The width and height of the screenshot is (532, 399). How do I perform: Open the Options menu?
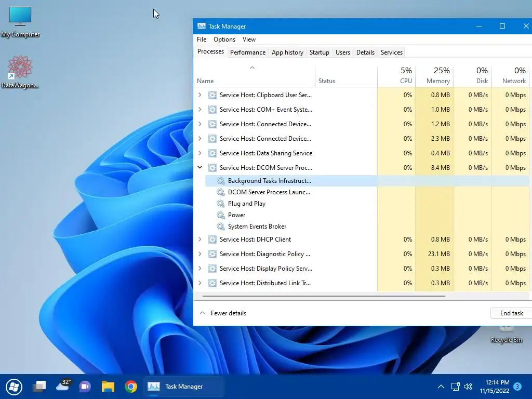coord(224,39)
